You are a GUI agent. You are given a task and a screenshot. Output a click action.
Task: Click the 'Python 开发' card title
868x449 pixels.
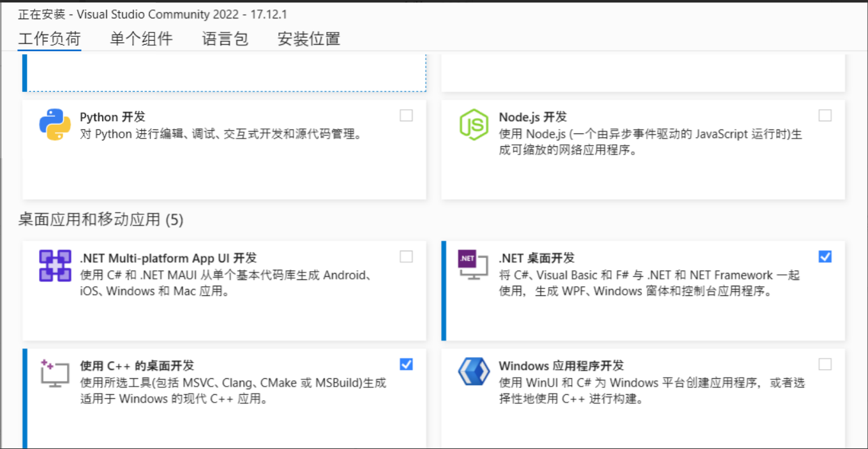coord(112,117)
